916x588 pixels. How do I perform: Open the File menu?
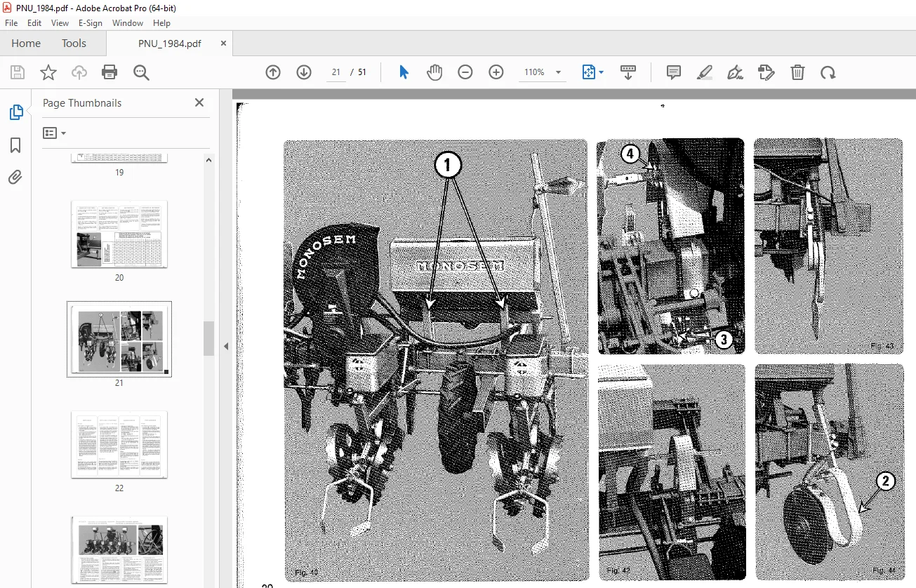(11, 23)
